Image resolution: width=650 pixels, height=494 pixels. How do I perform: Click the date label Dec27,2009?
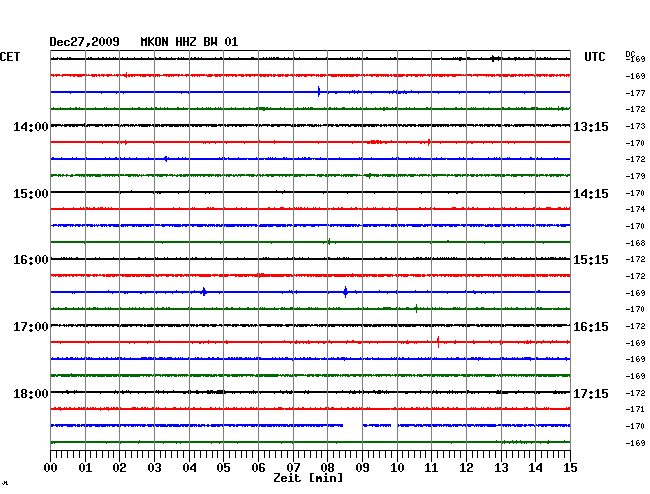(84, 42)
